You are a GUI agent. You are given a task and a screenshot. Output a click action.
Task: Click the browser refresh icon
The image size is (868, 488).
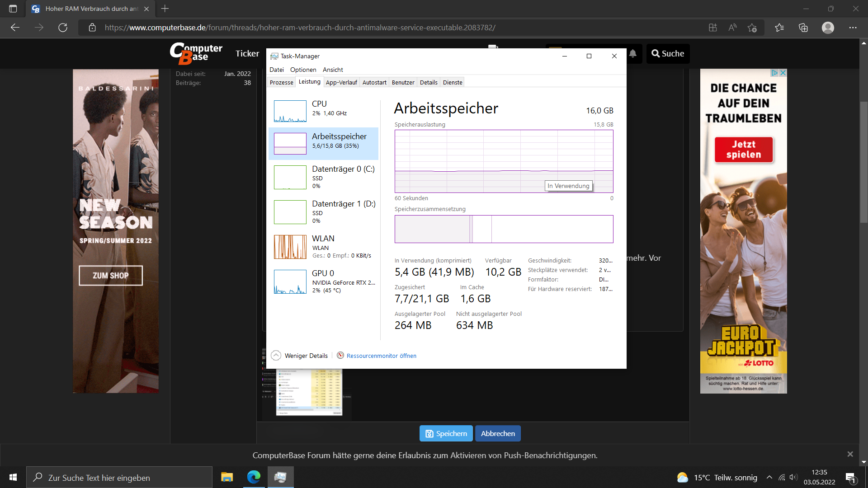point(63,28)
